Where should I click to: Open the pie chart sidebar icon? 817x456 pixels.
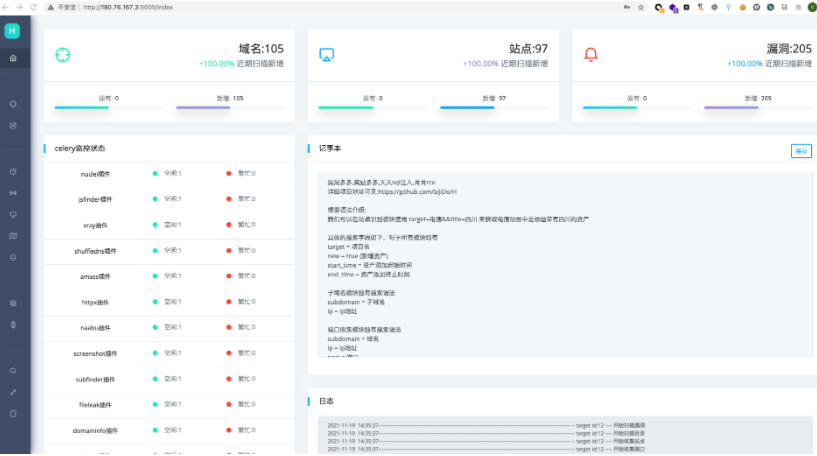[13, 171]
